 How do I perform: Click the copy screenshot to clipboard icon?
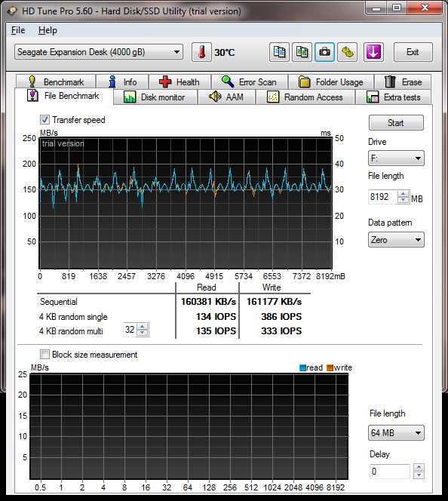click(x=302, y=52)
